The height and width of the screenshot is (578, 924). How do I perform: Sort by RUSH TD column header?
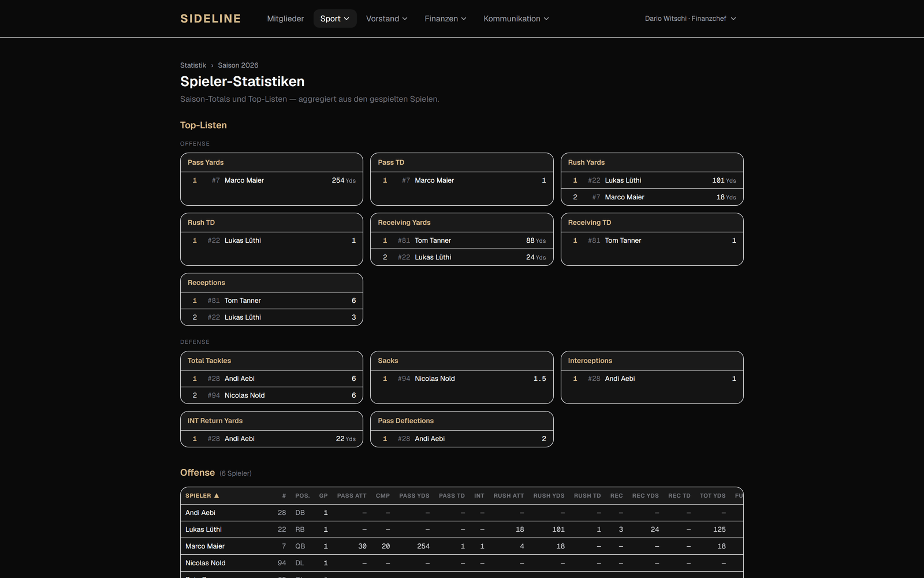[587, 496]
